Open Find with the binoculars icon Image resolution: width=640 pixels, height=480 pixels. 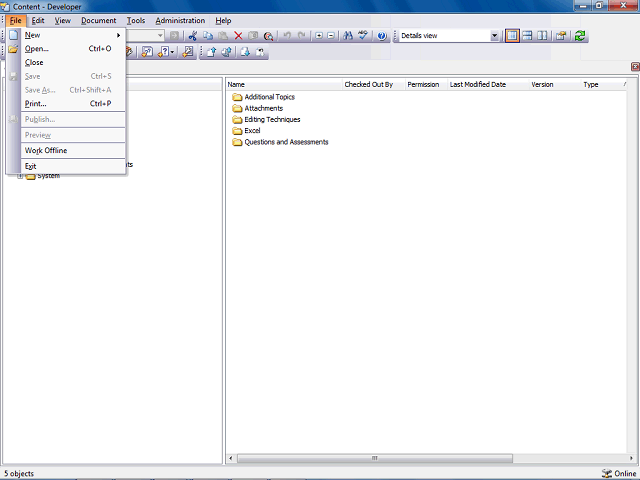348,36
